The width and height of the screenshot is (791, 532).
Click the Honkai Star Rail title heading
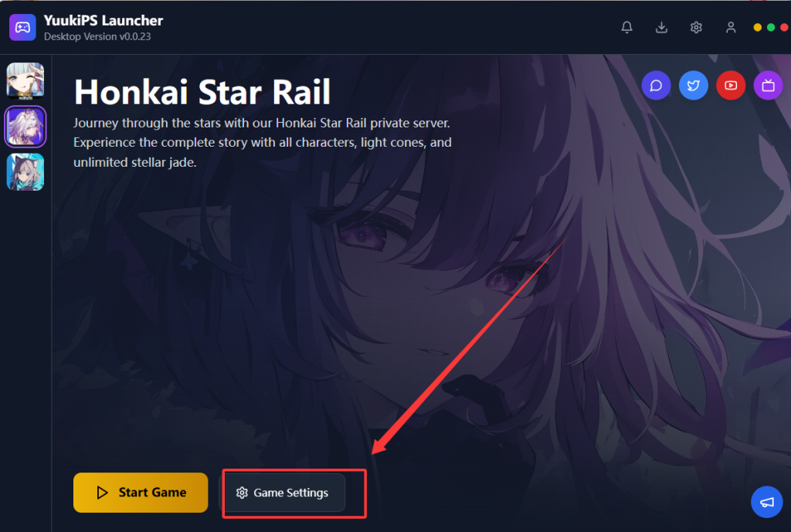pyautogui.click(x=202, y=93)
